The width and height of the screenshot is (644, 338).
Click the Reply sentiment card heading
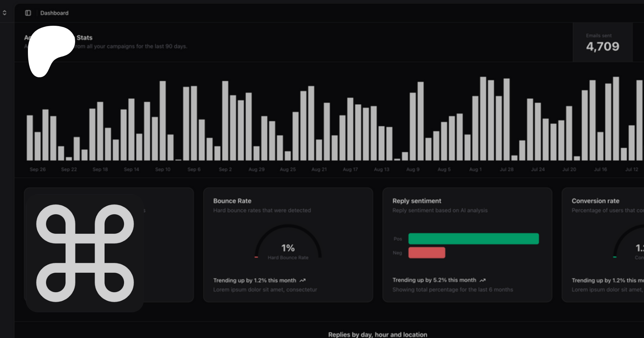(416, 201)
